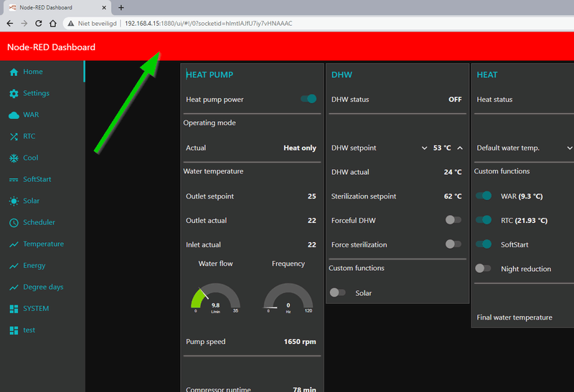
Task: Enable the Night reduction switch
Action: 483,269
